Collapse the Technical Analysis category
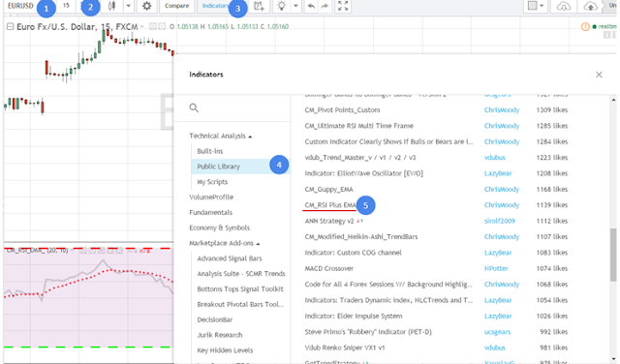 [x=221, y=136]
